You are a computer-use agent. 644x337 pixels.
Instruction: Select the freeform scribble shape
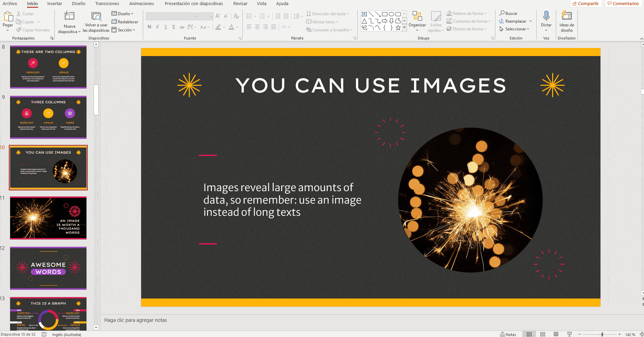(x=364, y=28)
